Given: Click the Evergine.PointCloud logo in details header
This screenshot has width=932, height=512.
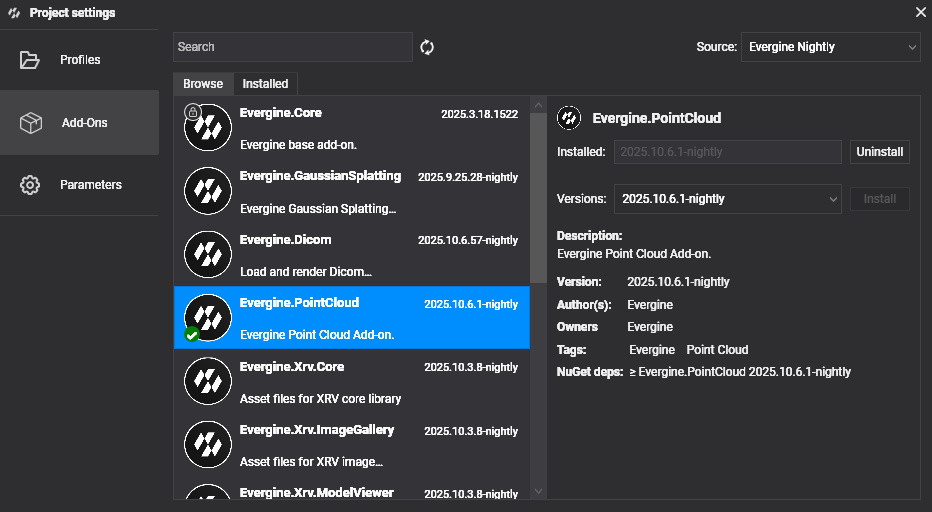Looking at the screenshot, I should point(569,118).
